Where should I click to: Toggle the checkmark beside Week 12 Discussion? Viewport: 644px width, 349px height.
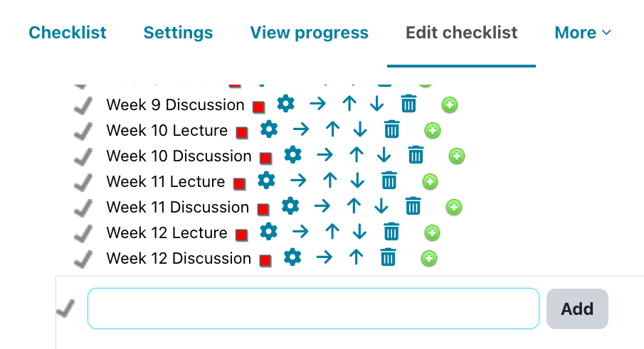(x=84, y=259)
